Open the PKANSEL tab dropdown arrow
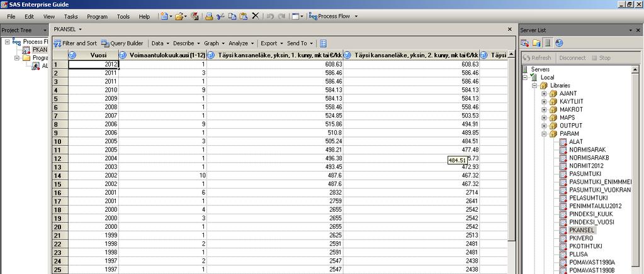644x274 pixels. [x=80, y=29]
